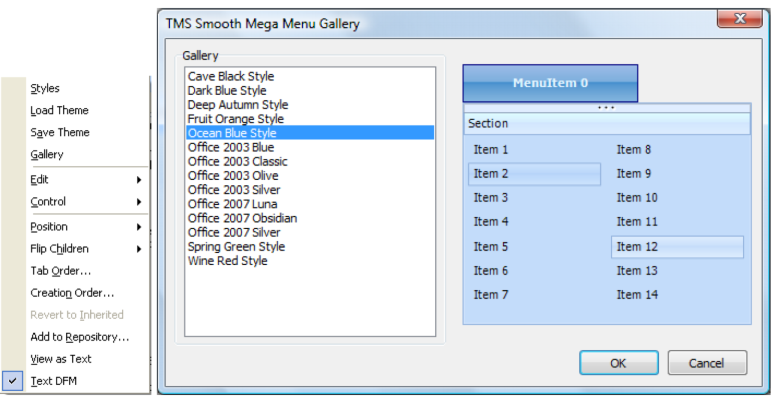Select Office 2003 Silver in gallery list
The height and width of the screenshot is (397, 778).
tap(310, 190)
